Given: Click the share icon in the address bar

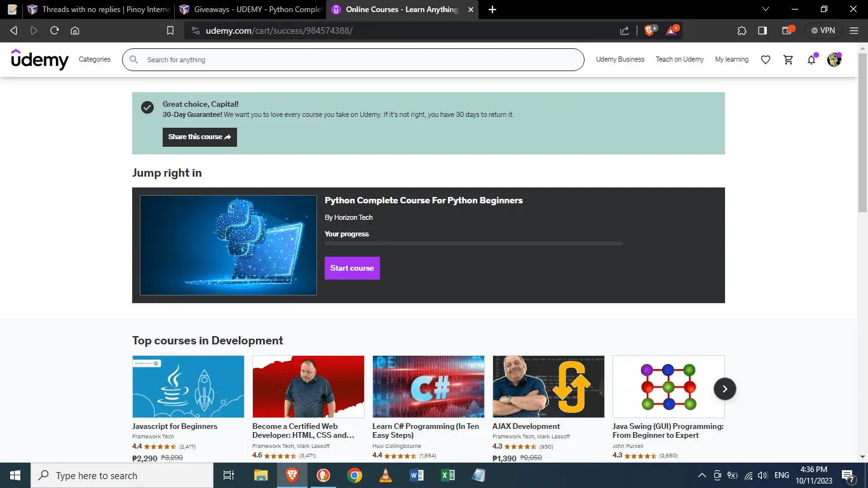Looking at the screenshot, I should [625, 30].
